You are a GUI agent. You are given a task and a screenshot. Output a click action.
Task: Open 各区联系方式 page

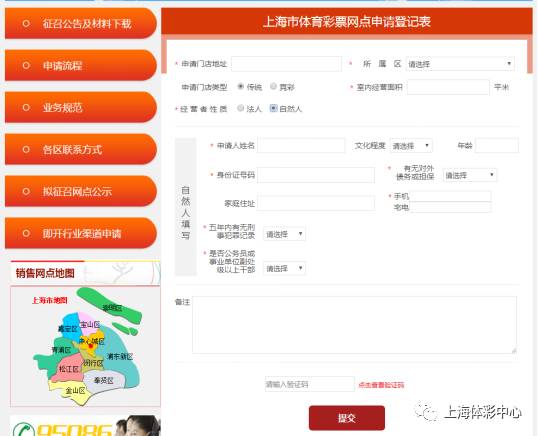[x=81, y=149]
